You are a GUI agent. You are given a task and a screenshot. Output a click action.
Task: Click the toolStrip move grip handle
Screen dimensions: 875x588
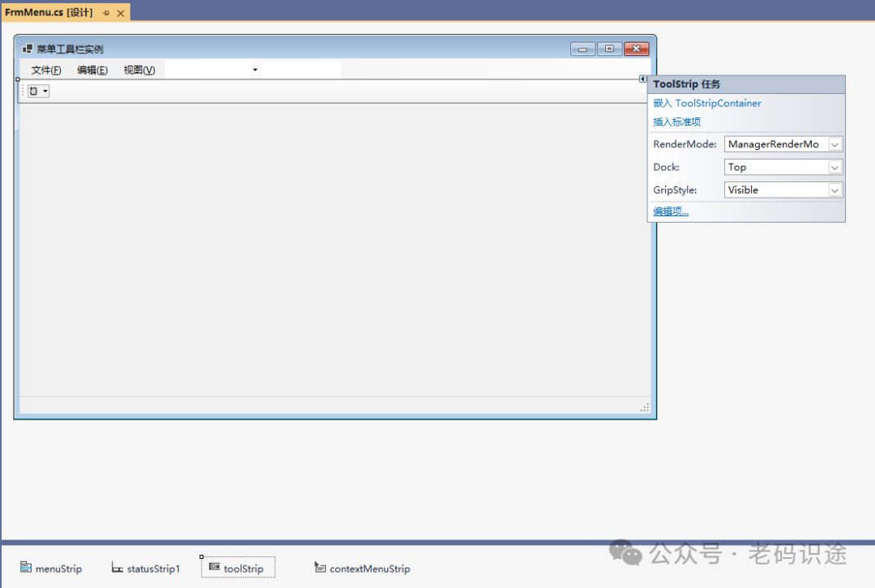(x=23, y=91)
